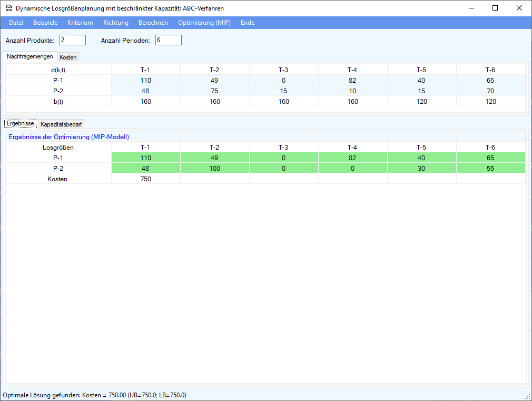Select the Nachfragemengen tab
This screenshot has width=532, height=401.
(30, 56)
